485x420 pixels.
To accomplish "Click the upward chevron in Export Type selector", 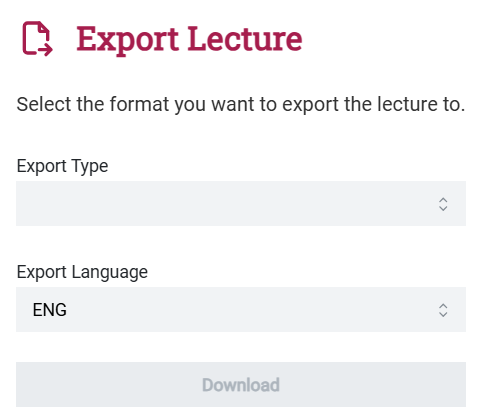I will click(443, 200).
